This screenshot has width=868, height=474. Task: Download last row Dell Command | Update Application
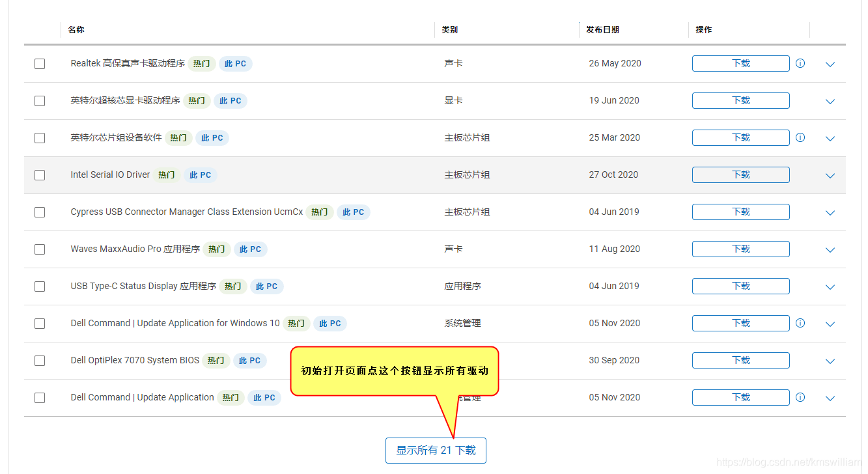tap(741, 397)
